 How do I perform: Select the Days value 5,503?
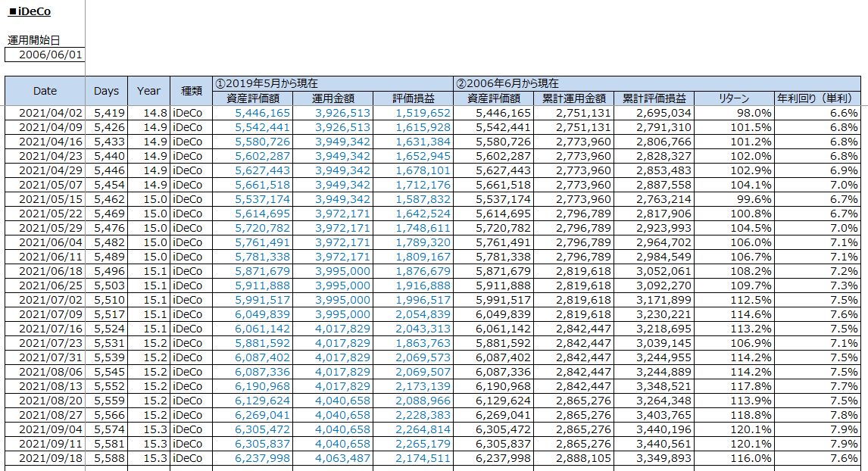[x=106, y=285]
